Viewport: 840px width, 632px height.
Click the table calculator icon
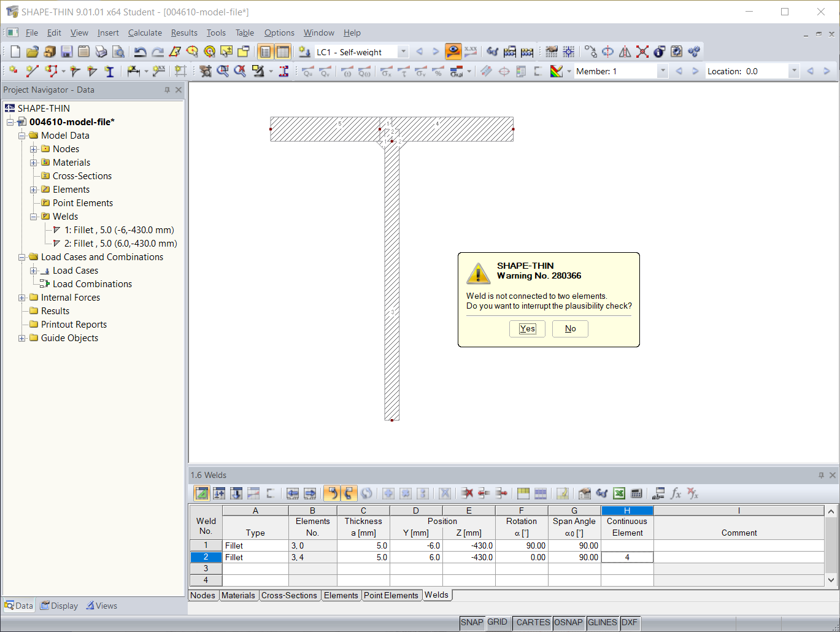(x=636, y=493)
